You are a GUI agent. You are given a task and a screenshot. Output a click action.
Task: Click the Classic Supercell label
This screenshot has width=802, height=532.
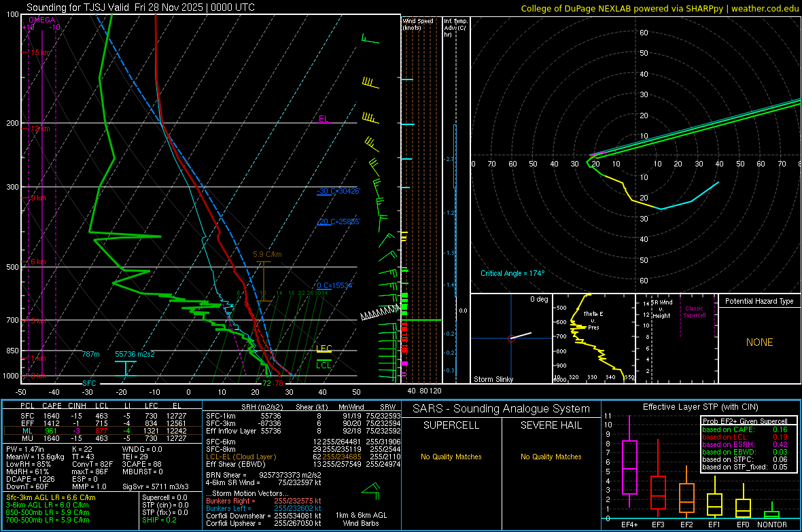694,312
